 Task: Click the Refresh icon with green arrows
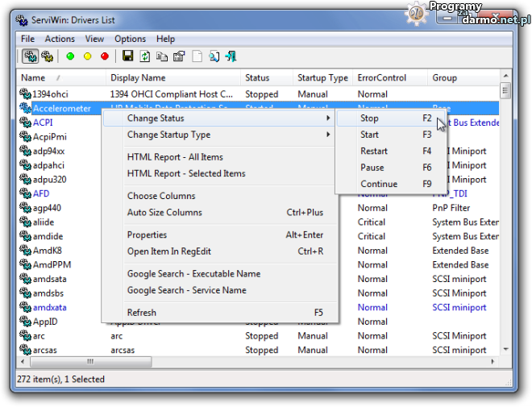click(x=145, y=56)
